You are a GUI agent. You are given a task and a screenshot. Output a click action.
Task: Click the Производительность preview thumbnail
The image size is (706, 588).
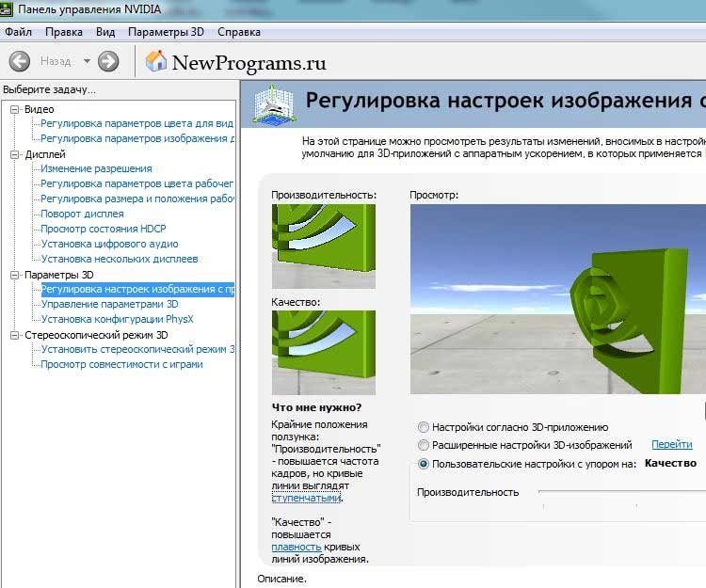(x=323, y=246)
